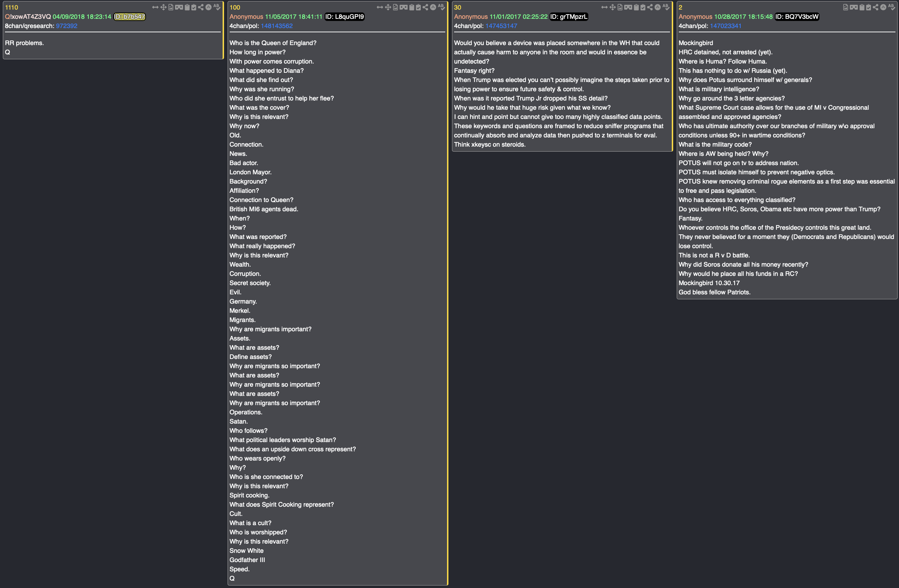Click the share icon on post 2
The height and width of the screenshot is (588, 899).
876,7
